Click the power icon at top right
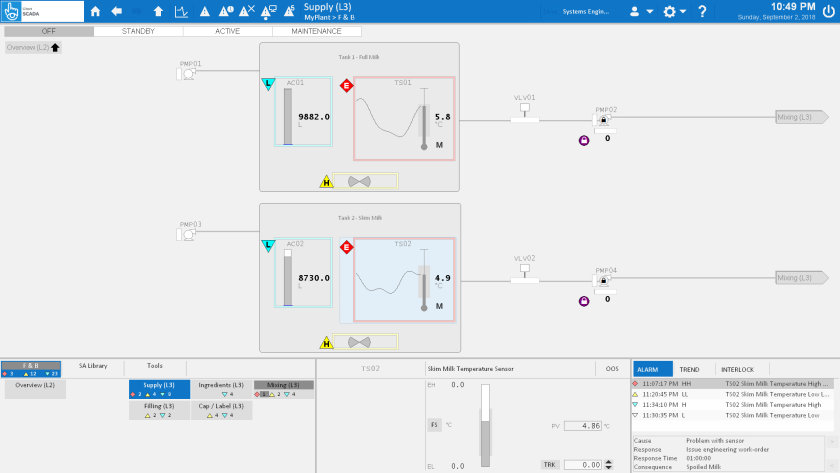The height and width of the screenshot is (473, 840). [x=826, y=11]
